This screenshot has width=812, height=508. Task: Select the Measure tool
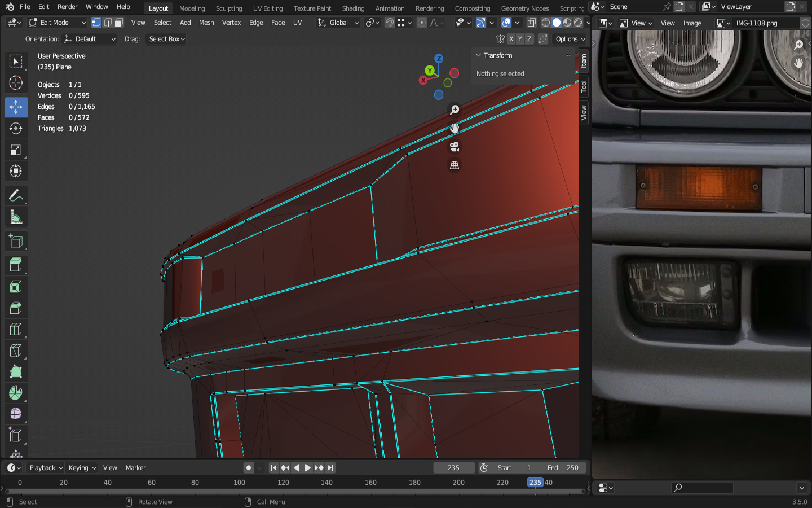click(x=16, y=217)
